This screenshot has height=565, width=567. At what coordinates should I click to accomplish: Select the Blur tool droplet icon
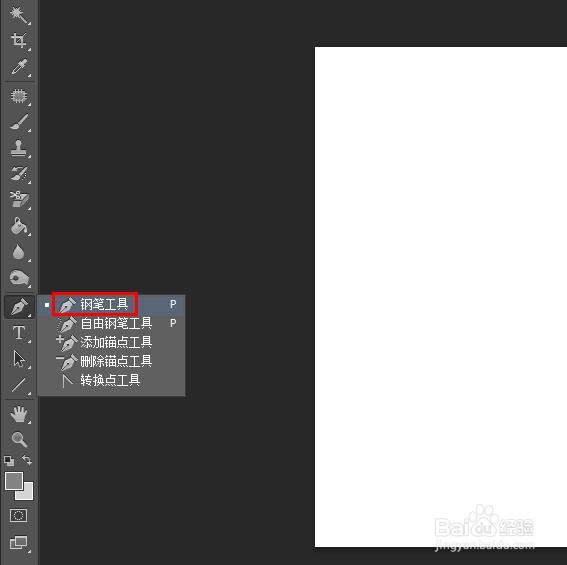[19, 252]
